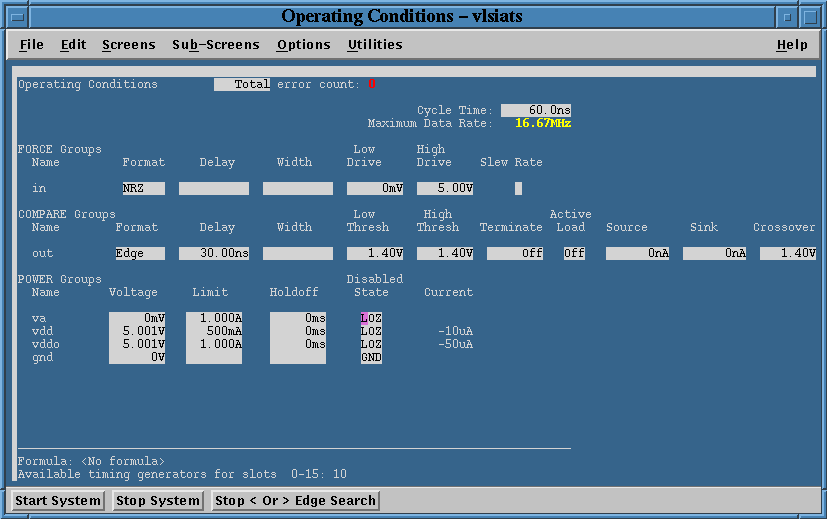Click the Slew Rate field for in

tap(518, 188)
